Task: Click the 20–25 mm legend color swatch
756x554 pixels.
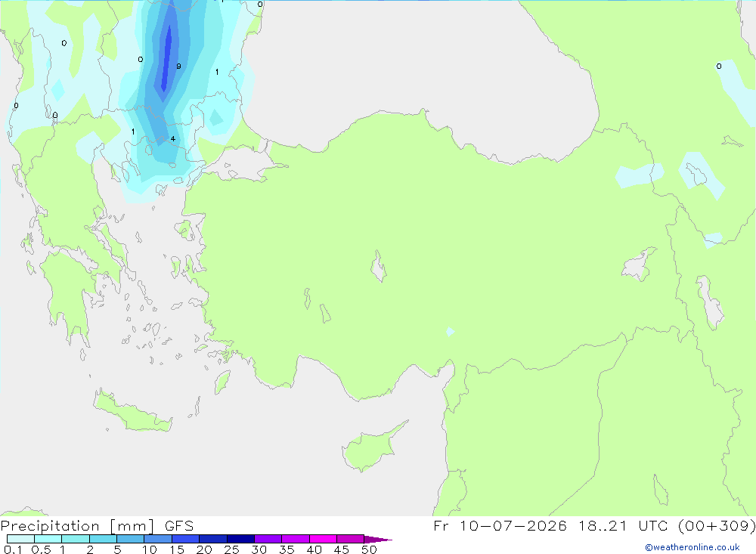Action: point(213,539)
